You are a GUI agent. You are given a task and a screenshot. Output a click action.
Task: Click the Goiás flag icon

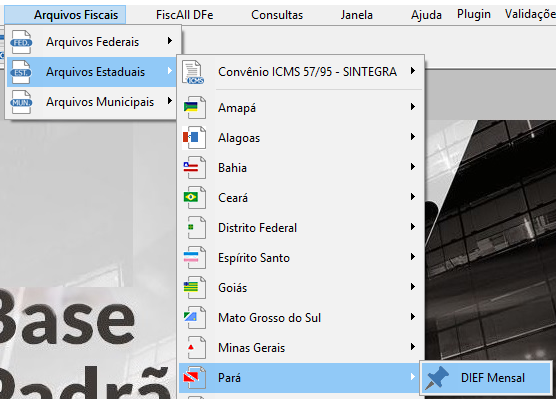194,287
